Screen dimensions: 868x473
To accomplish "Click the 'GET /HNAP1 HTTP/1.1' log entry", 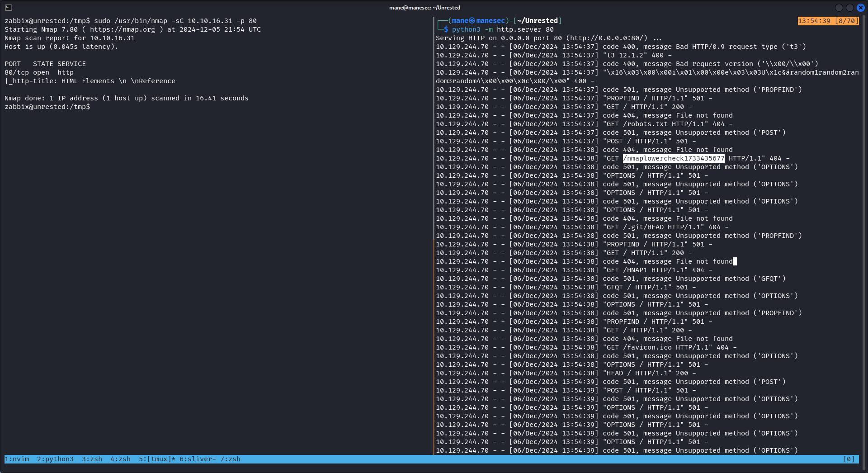I will (574, 270).
